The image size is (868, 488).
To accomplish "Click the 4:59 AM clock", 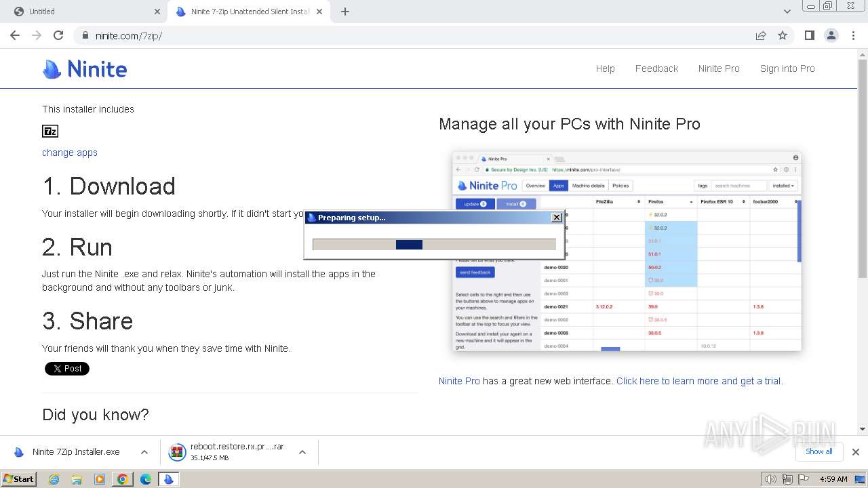I will (x=833, y=479).
